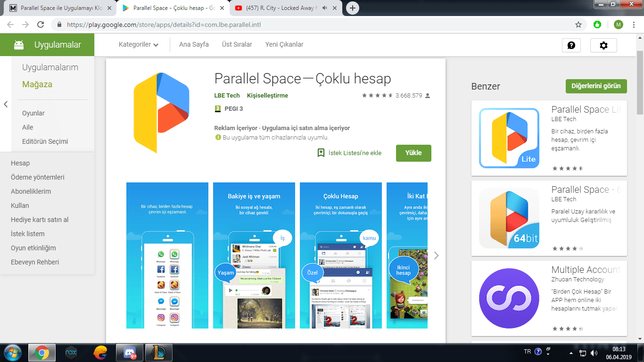The height and width of the screenshot is (362, 644).
Task: Open Hediye kartı satın al link
Action: 40,220
